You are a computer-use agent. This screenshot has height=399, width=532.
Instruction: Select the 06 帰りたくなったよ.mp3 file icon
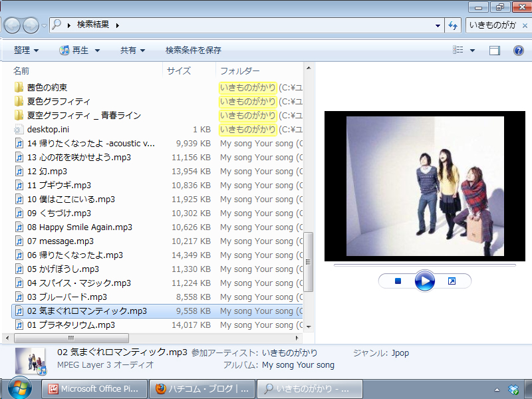[19, 255]
